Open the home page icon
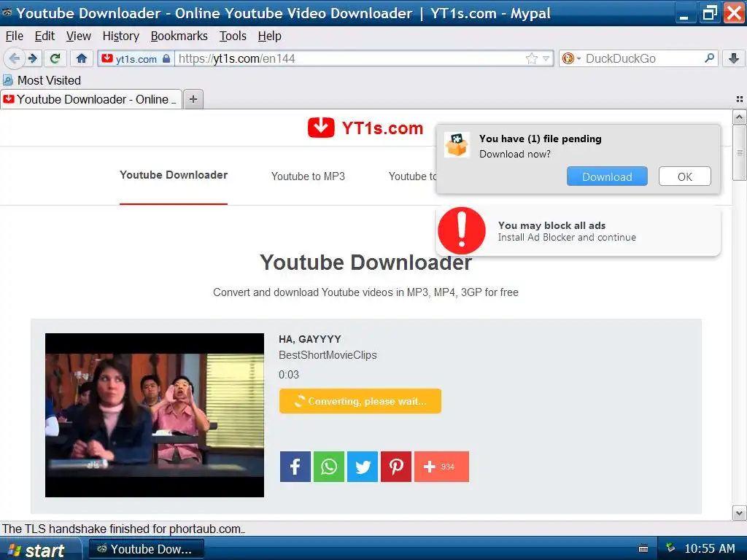Image resolution: width=747 pixels, height=560 pixels. click(x=82, y=58)
